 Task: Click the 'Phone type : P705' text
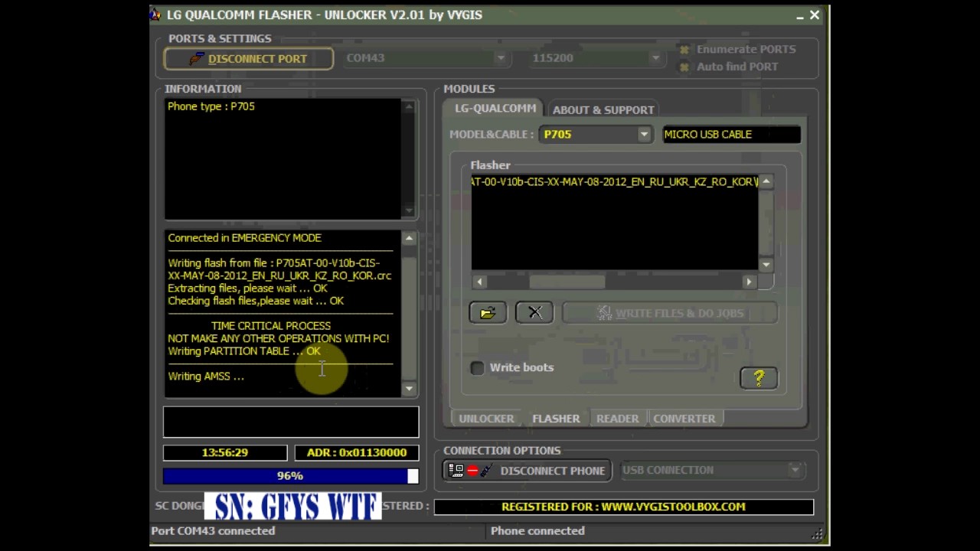click(x=211, y=106)
